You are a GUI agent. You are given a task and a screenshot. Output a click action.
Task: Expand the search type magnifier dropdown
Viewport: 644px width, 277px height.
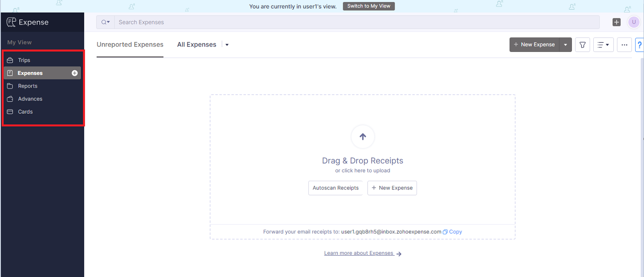106,22
